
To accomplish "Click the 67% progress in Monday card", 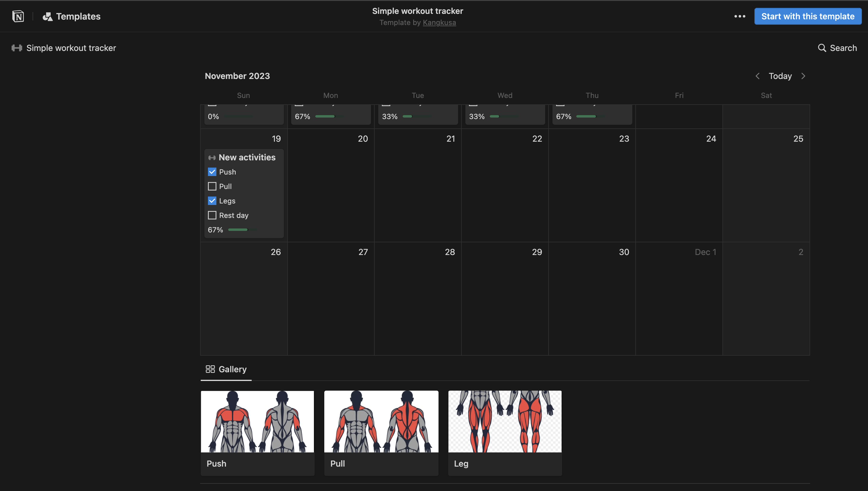I will [330, 117].
